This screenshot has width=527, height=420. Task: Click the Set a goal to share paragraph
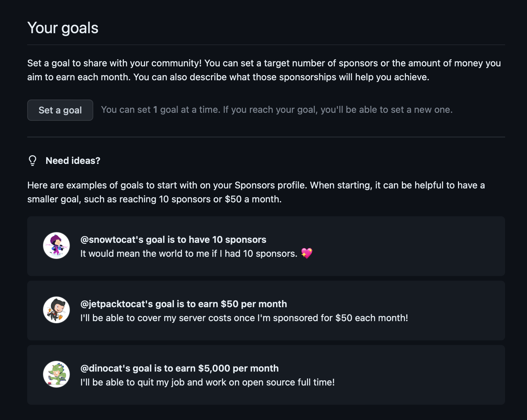point(264,70)
